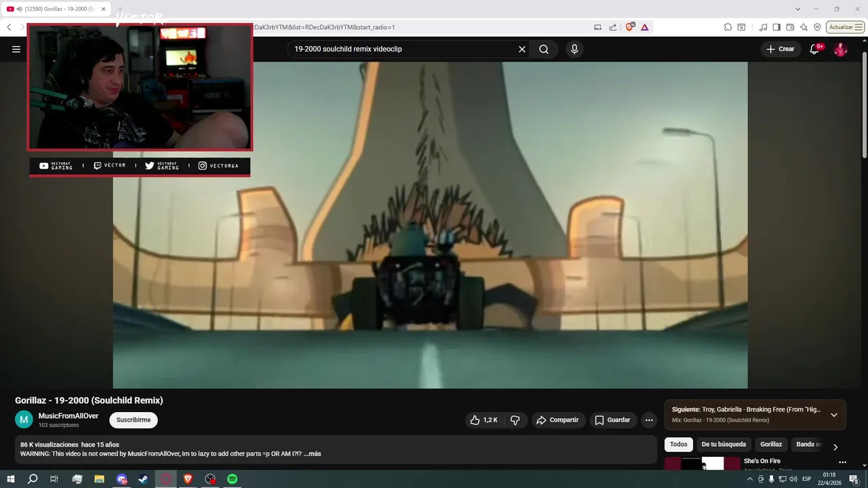Open OBS Studio taskbar icon
This screenshot has height=488, width=868.
pyautogui.click(x=210, y=479)
